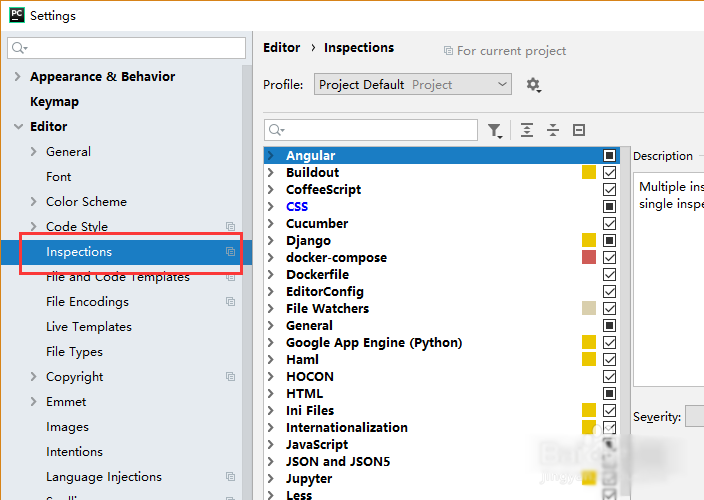Click project-level icon beside Code Style
Viewport: 704px width, 500px height.
coord(231,227)
